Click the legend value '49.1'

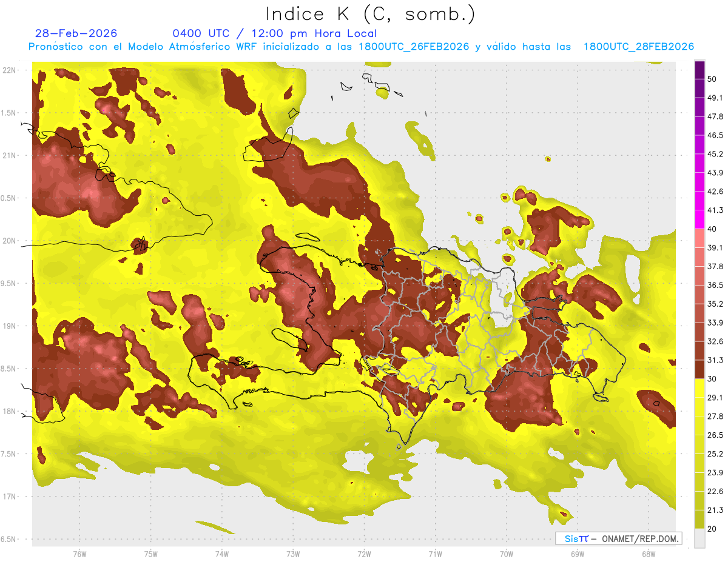click(x=715, y=98)
